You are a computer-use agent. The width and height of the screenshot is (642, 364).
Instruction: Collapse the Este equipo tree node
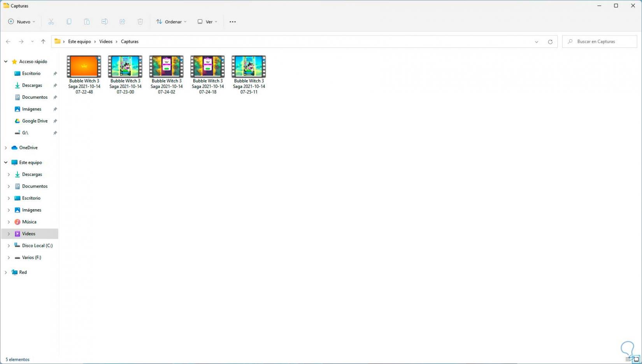click(x=6, y=163)
